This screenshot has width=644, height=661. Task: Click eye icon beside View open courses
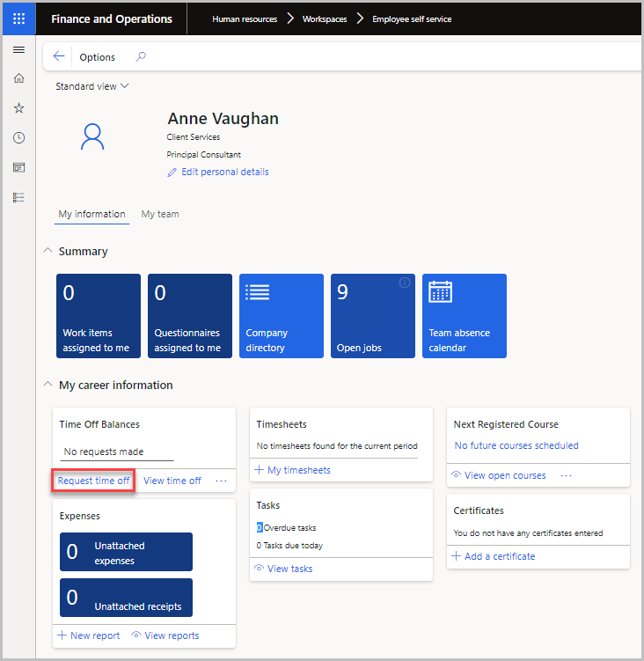(456, 474)
